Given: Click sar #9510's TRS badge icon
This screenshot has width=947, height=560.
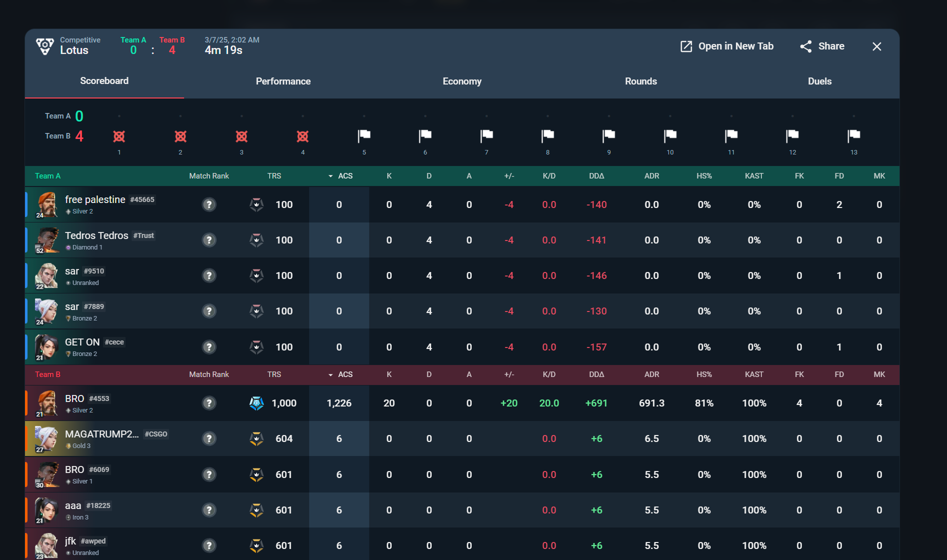Looking at the screenshot, I should point(257,275).
